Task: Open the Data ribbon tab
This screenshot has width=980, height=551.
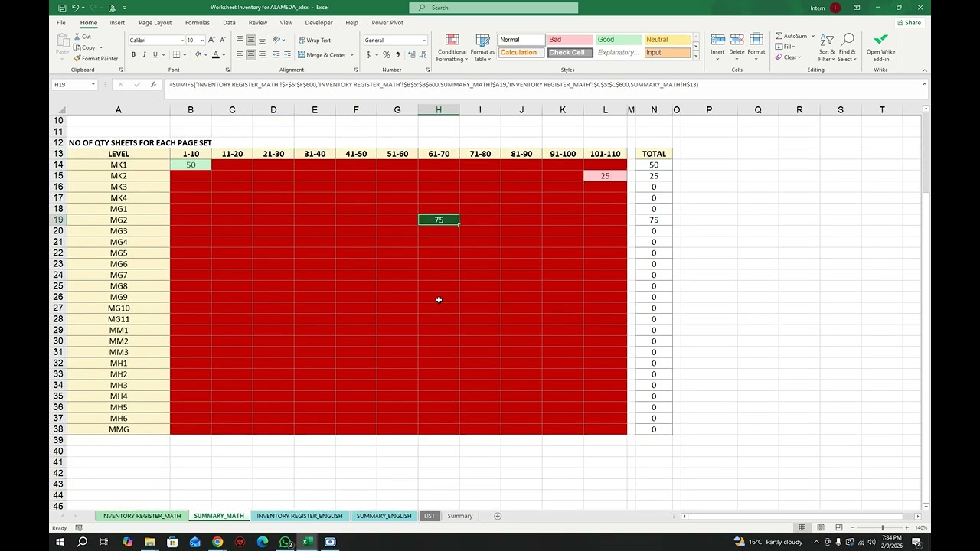Action: pos(229,23)
